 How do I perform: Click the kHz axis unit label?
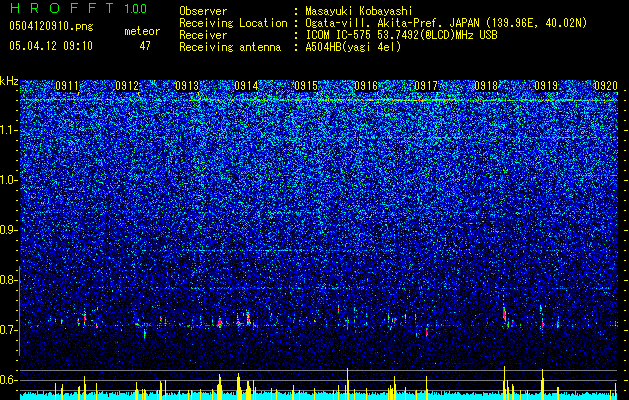pos(9,81)
